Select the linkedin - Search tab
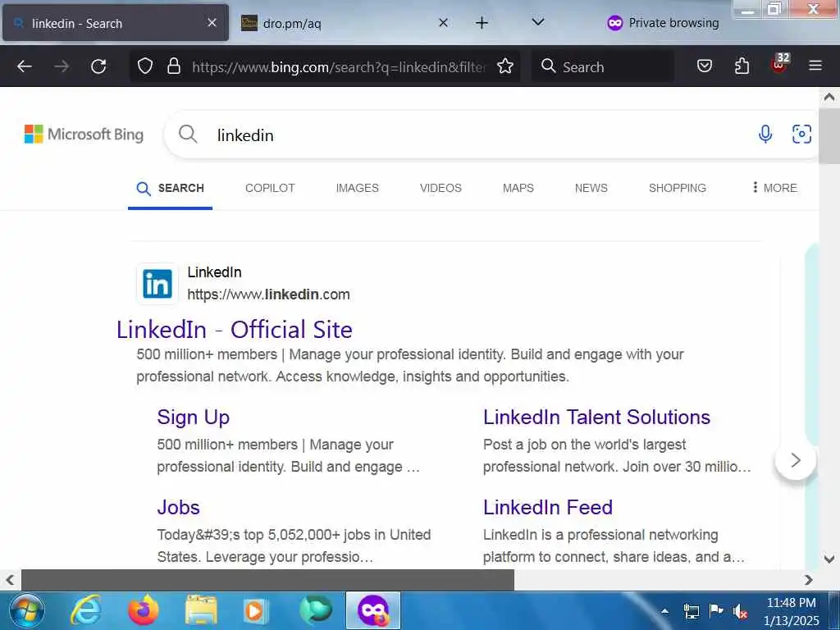The height and width of the screenshot is (630, 840). click(115, 23)
